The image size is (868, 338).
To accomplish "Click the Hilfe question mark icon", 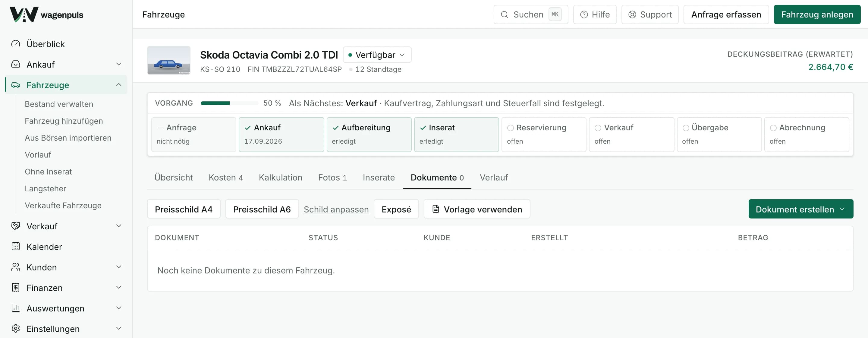I will [584, 14].
